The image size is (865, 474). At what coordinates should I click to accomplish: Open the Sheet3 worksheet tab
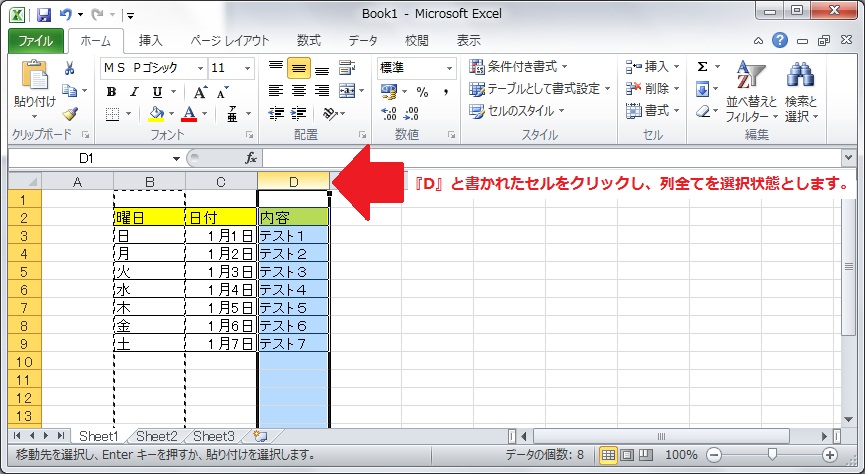click(x=213, y=436)
